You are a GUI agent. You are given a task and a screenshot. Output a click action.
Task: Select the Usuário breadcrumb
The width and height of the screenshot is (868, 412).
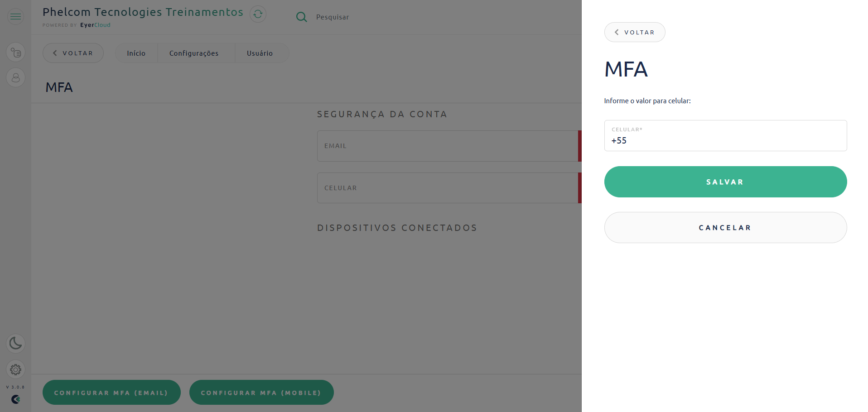pyautogui.click(x=260, y=53)
